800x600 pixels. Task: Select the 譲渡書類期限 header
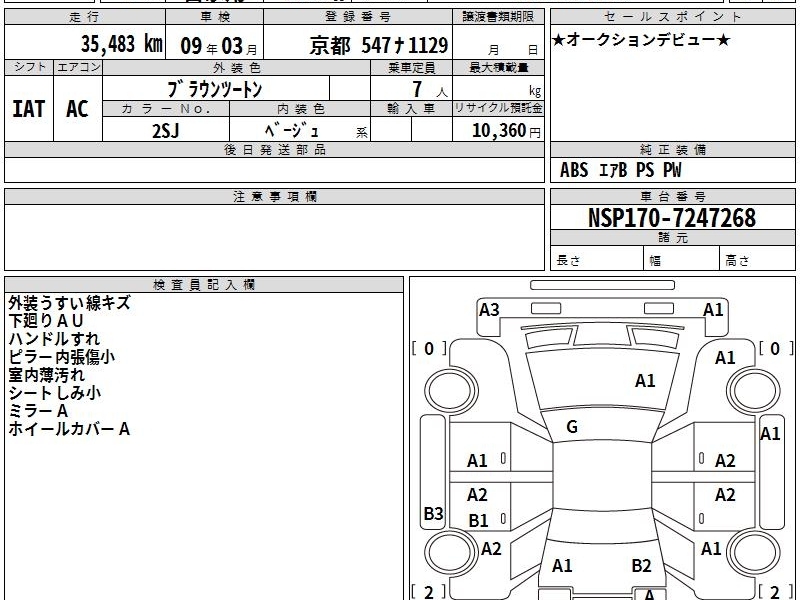pos(498,17)
